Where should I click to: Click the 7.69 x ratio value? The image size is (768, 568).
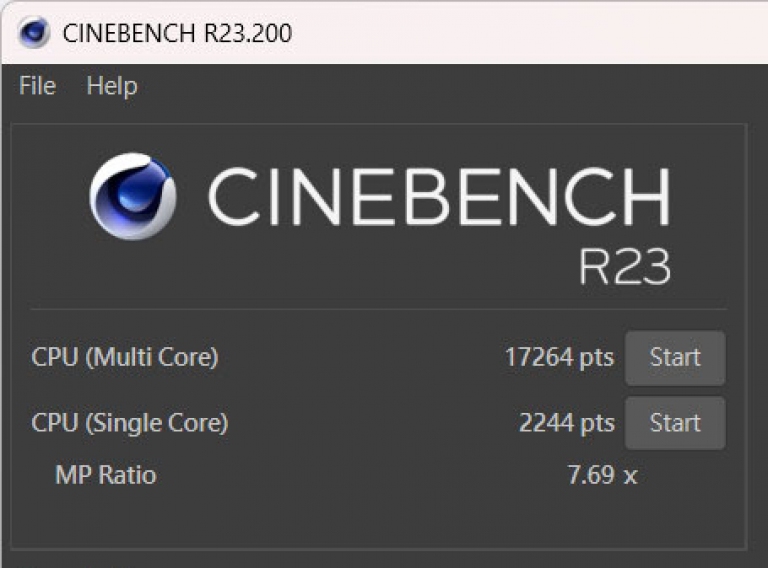(x=602, y=474)
